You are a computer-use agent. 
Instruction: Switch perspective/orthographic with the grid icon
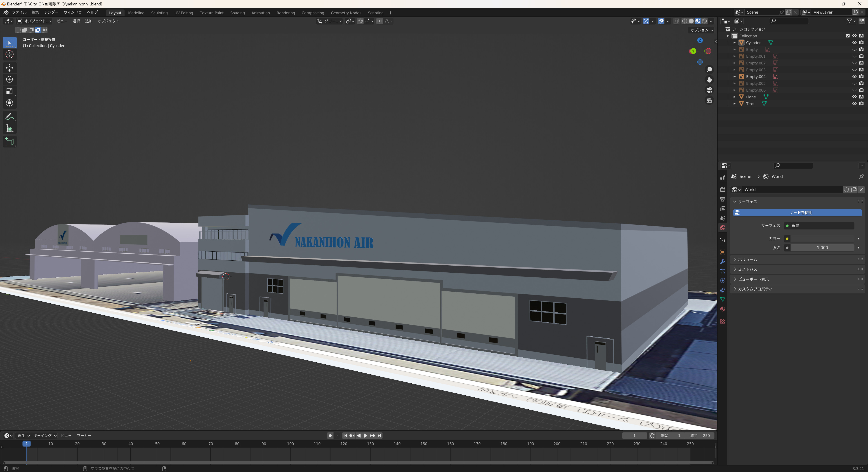pyautogui.click(x=709, y=100)
